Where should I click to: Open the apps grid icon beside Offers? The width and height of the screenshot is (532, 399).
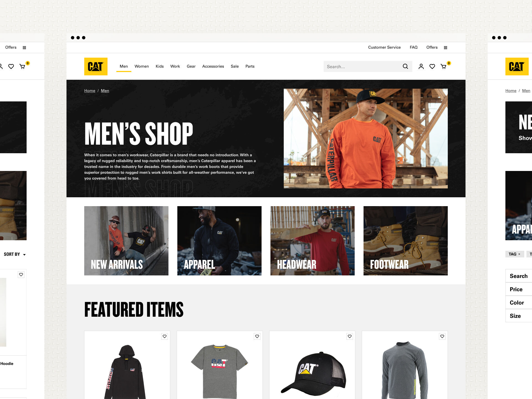point(446,48)
